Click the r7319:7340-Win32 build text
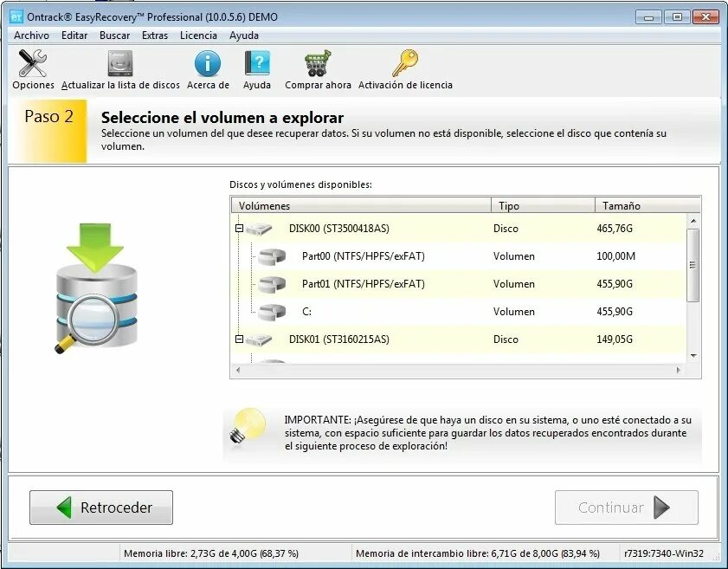 (663, 553)
